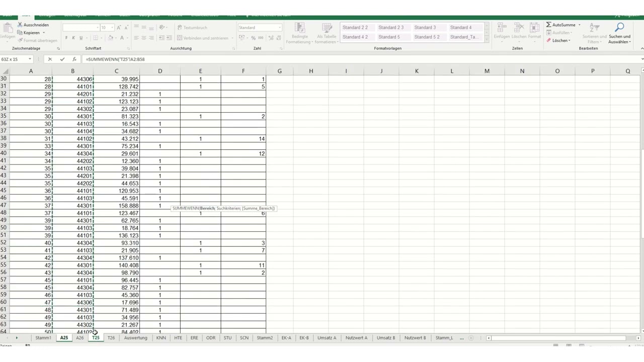Viewport: 644px width, 362px height.
Task: Apply font color A
Action: (122, 38)
